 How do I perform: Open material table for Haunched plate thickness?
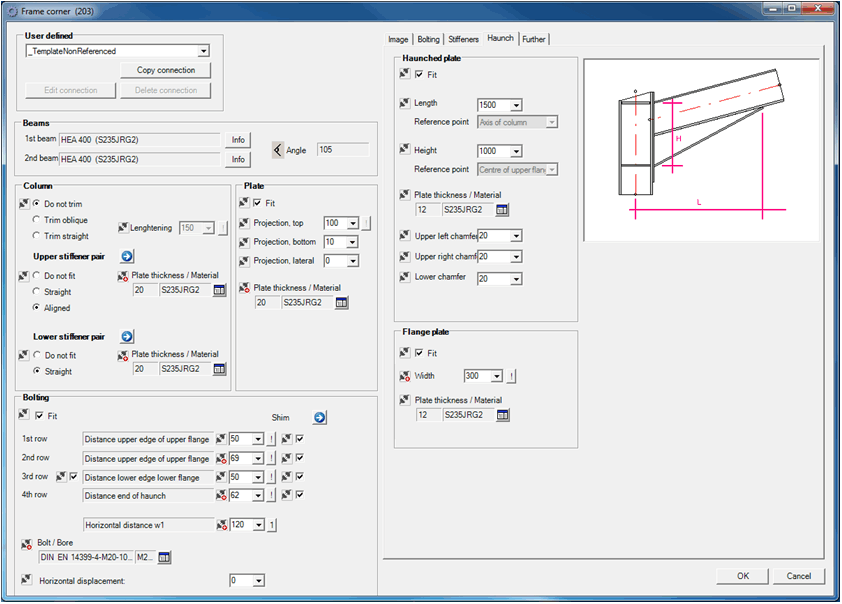click(x=502, y=210)
